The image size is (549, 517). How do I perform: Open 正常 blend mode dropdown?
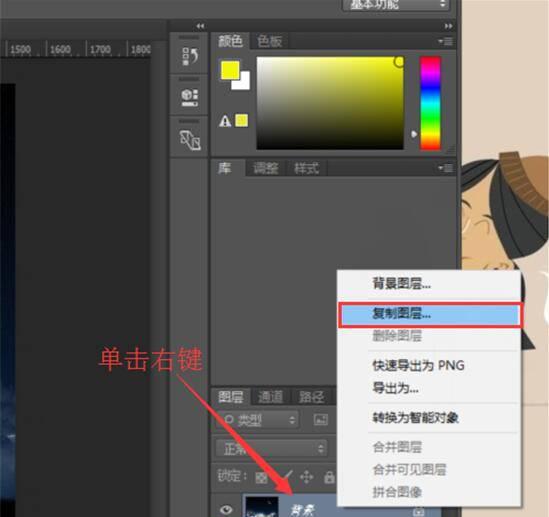click(x=272, y=448)
